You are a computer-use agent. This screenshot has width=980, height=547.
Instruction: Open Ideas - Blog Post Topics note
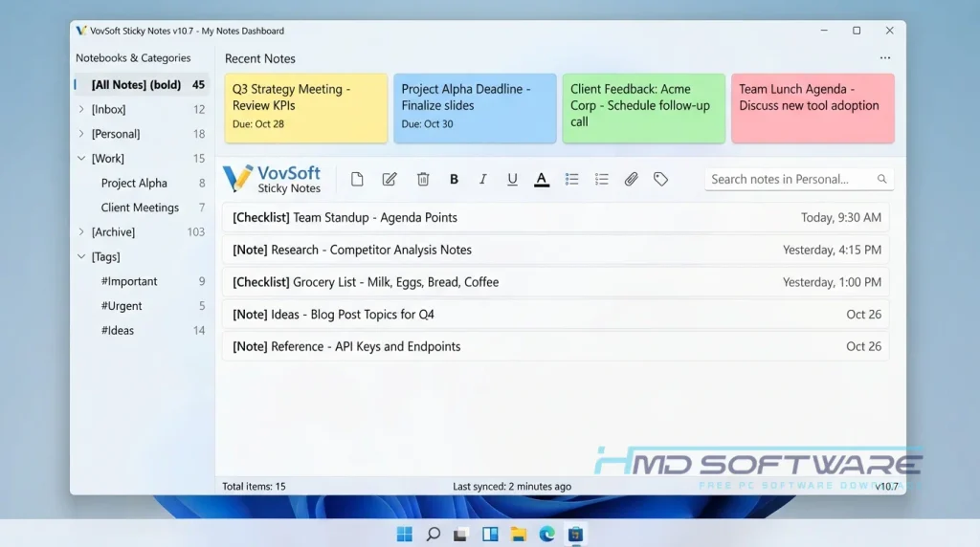click(x=556, y=314)
